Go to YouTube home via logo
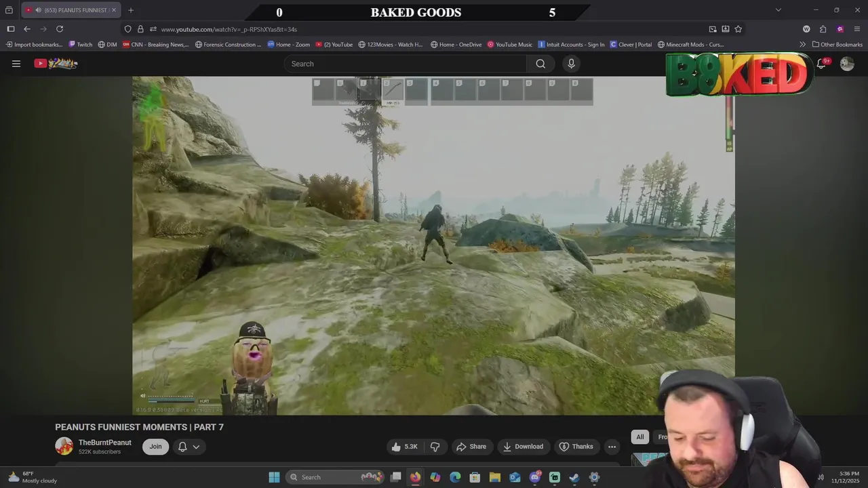This screenshot has width=868, height=488. tap(56, 64)
